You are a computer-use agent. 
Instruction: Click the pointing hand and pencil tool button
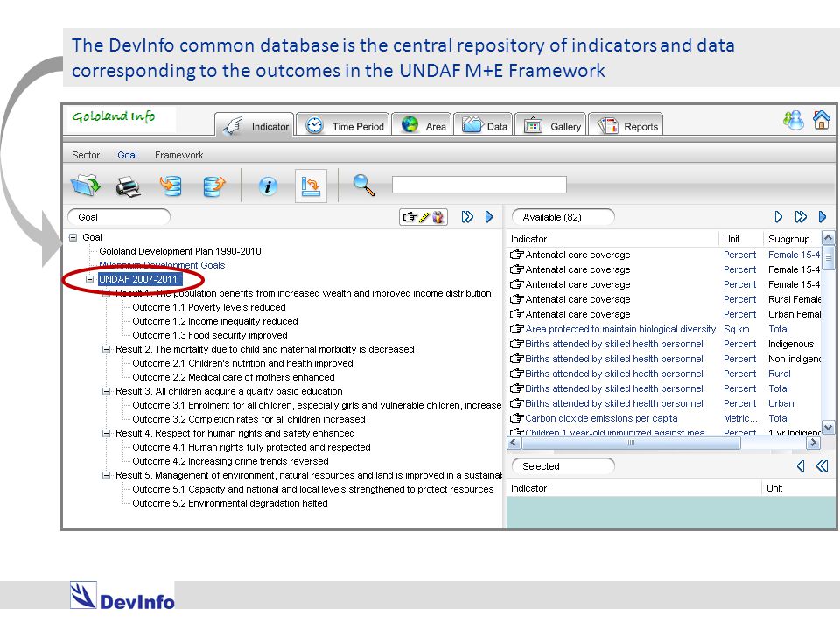423,217
